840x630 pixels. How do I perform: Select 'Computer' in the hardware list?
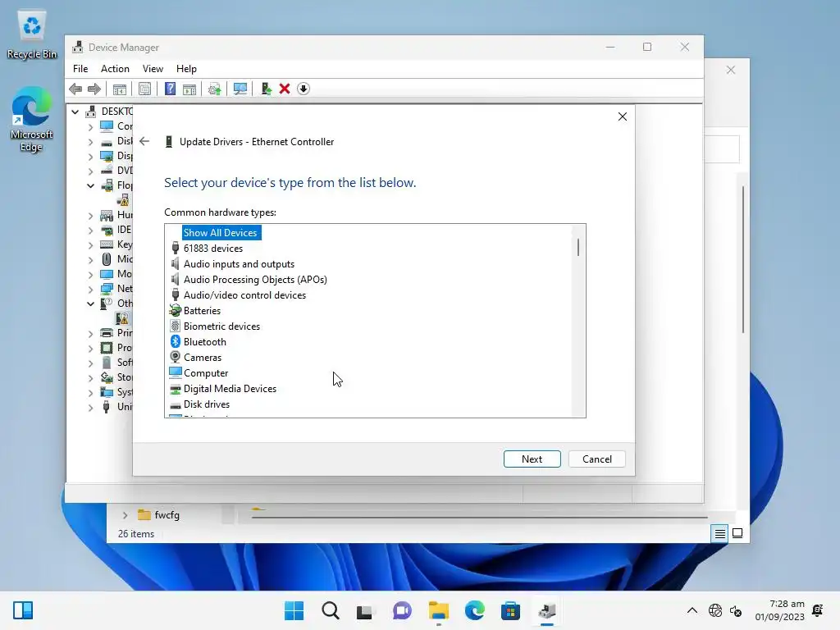[205, 373]
